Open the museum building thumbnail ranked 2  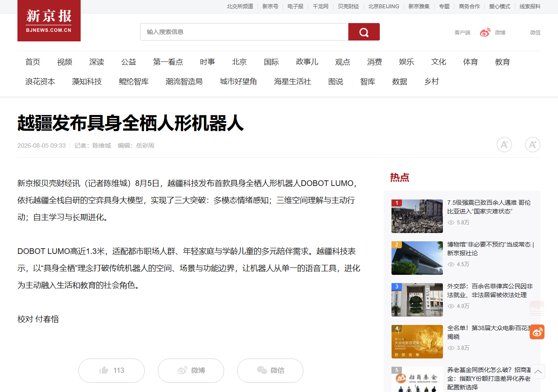[417, 258]
